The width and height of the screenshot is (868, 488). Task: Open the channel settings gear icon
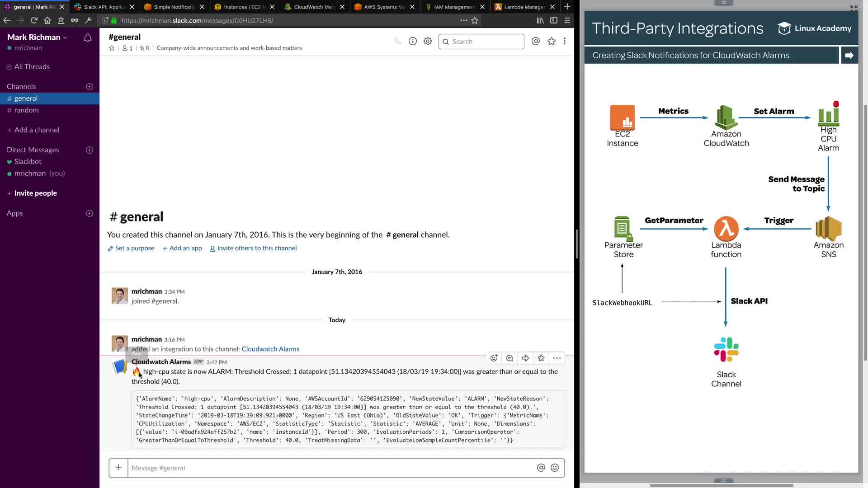427,41
